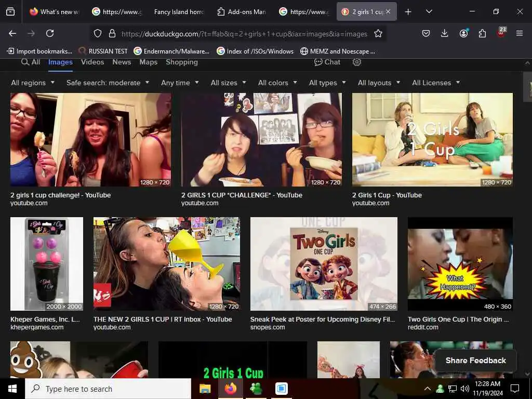Close the active 2 girls 1 cup tab

388,11
